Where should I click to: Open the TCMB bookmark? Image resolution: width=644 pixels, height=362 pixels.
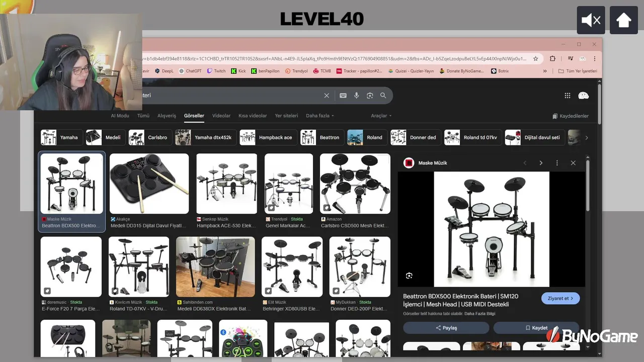pyautogui.click(x=322, y=71)
